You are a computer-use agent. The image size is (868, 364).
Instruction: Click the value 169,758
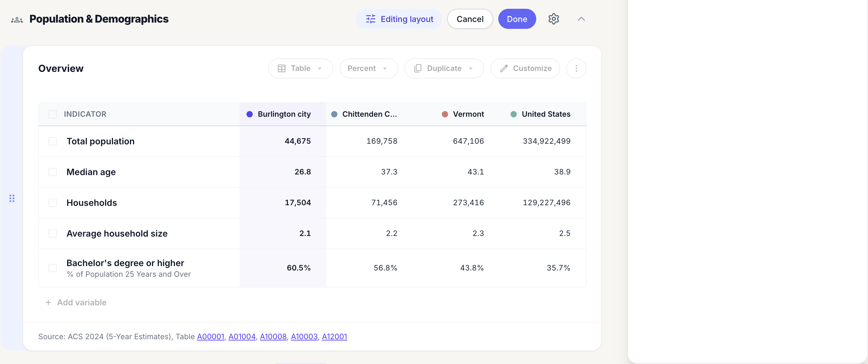(382, 141)
